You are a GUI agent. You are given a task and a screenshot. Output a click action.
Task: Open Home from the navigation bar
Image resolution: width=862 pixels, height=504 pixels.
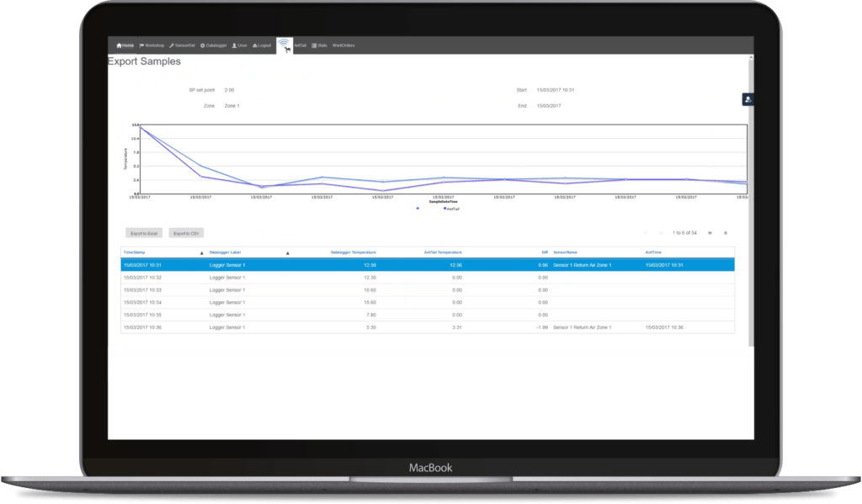click(x=125, y=45)
